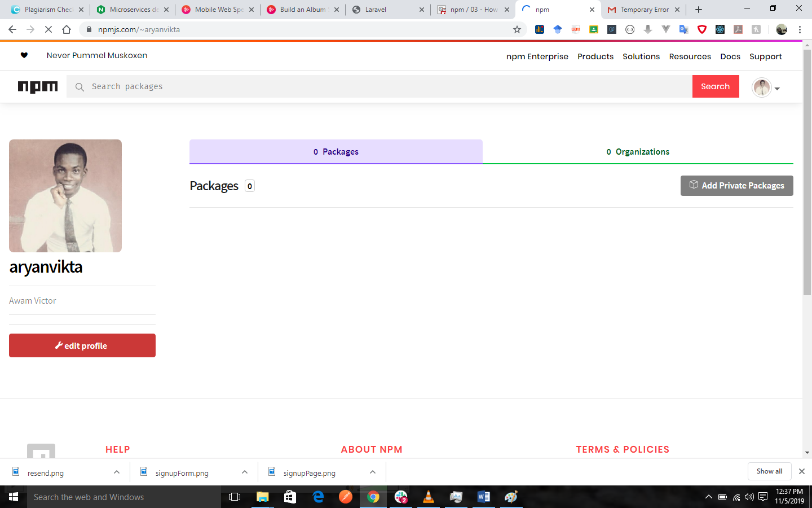Go to the browser home page
This screenshot has height=508, width=812.
(x=67, y=29)
